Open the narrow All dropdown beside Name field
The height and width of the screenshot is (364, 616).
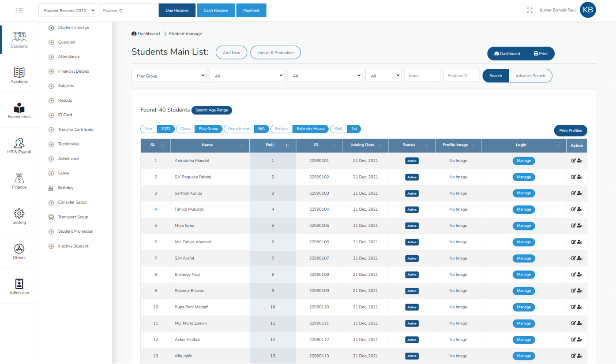point(383,76)
